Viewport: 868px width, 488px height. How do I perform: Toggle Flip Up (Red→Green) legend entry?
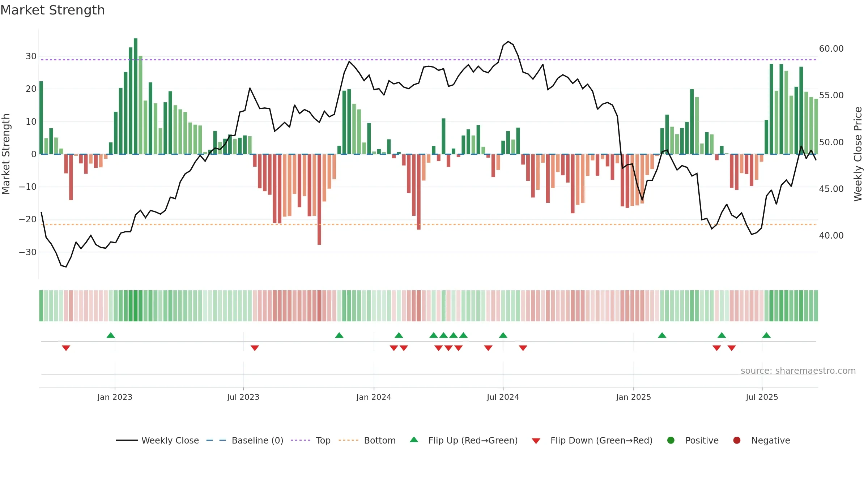click(x=464, y=440)
